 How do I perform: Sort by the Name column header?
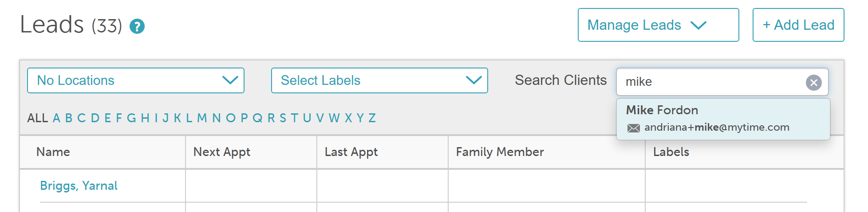tap(53, 152)
